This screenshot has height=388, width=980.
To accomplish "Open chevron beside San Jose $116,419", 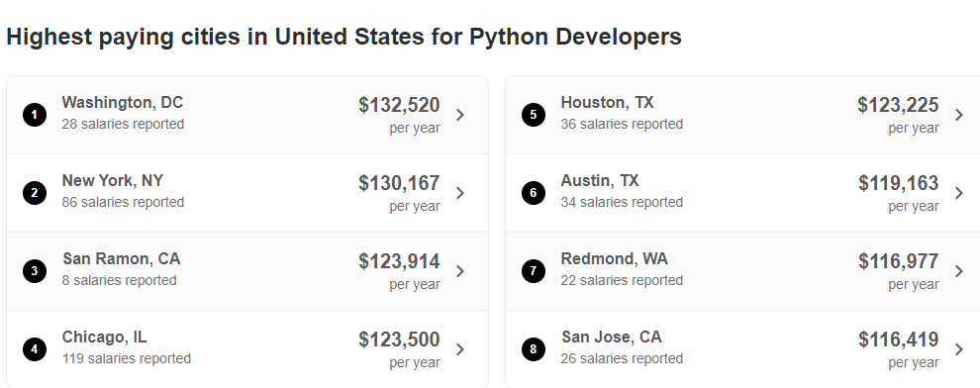I will 959,349.
